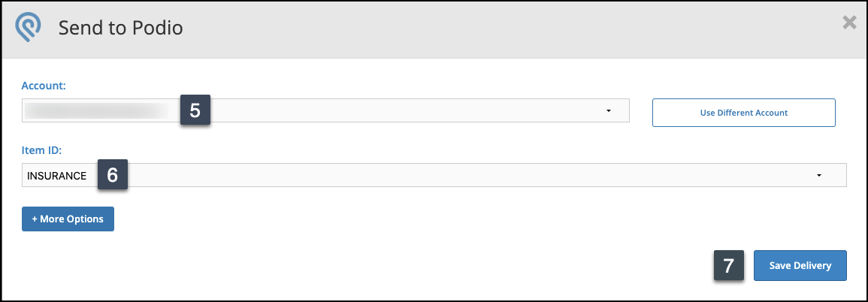The height and width of the screenshot is (302, 868).
Task: Click the step 5 number badge
Action: click(x=195, y=111)
